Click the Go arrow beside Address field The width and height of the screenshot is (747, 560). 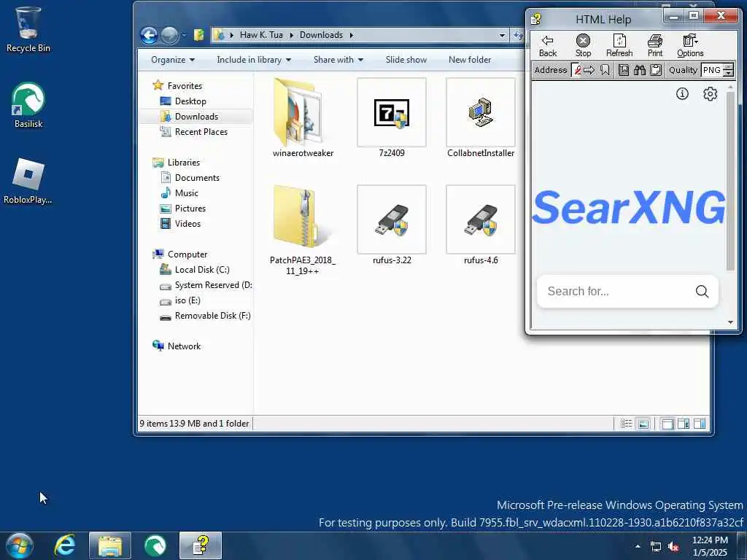tap(589, 71)
